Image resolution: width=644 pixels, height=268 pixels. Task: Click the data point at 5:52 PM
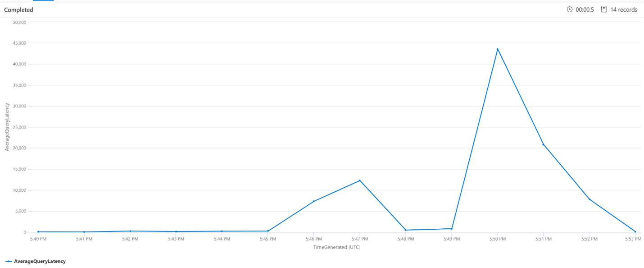(589, 199)
